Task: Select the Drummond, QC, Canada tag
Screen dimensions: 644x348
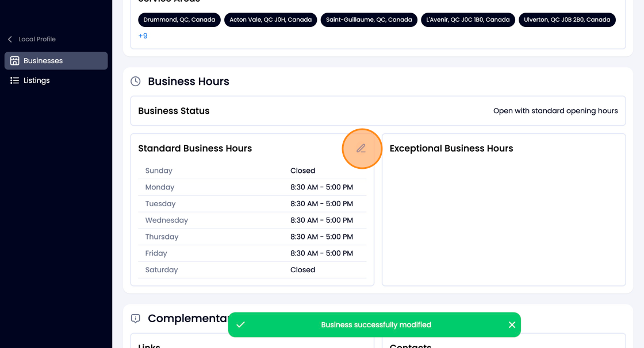Action: [x=179, y=20]
